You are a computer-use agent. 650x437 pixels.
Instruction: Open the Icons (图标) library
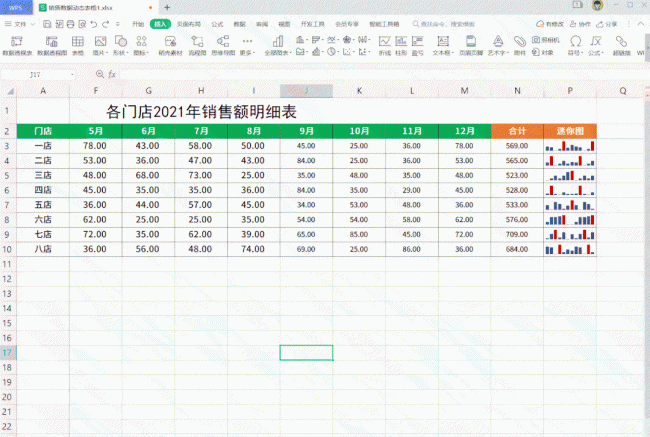[x=141, y=46]
